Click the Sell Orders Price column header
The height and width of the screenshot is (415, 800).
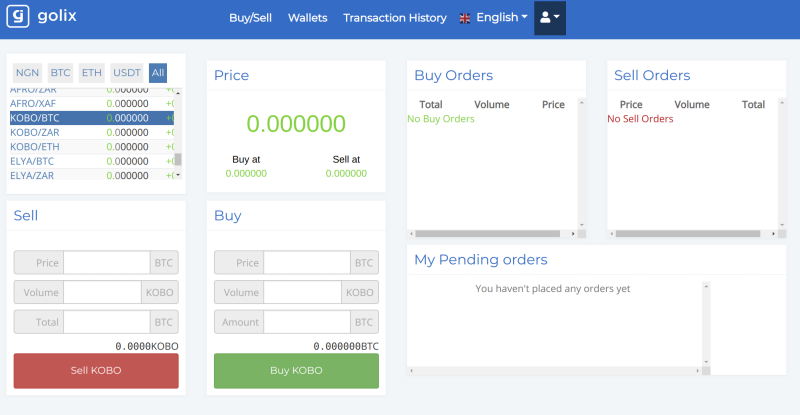[x=631, y=105]
